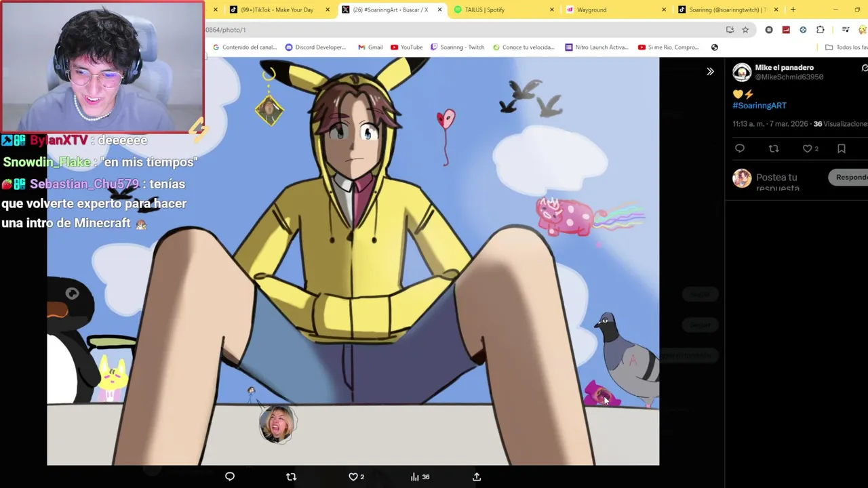This screenshot has height=488, width=868.
Task: Open the Discord Developer bookmark
Action: coord(315,47)
